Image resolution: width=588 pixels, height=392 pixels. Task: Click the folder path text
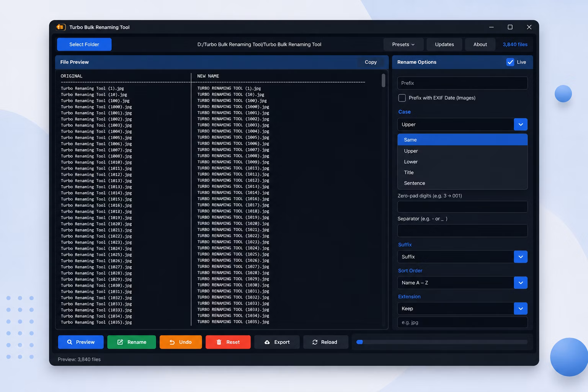259,44
